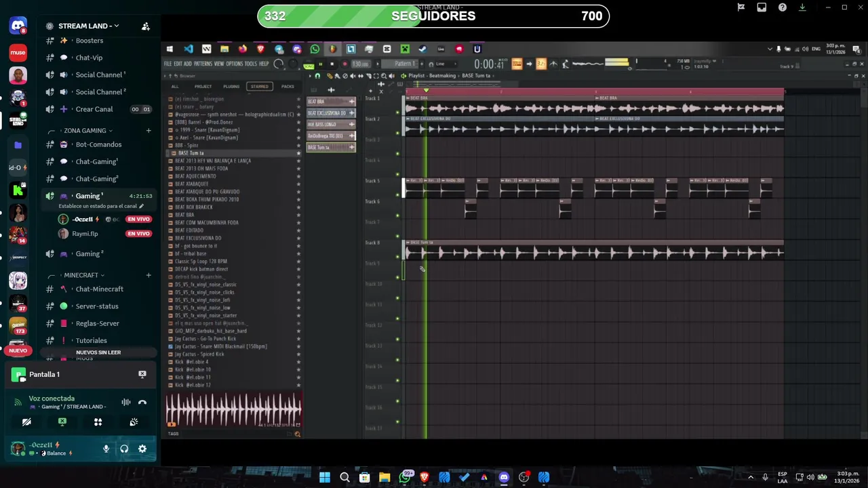The height and width of the screenshot is (488, 868).
Task: Open the FILE menu in FL Studio
Action: tap(167, 64)
